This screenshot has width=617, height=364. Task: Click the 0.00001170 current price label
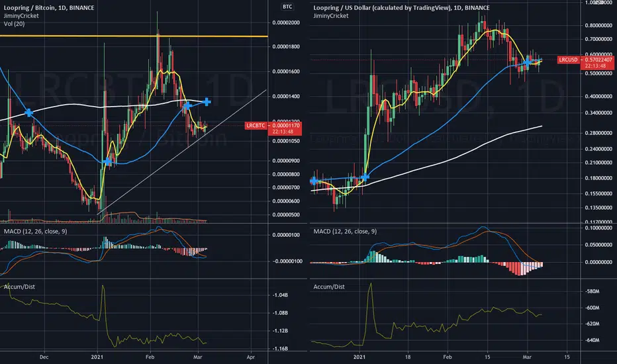point(286,126)
